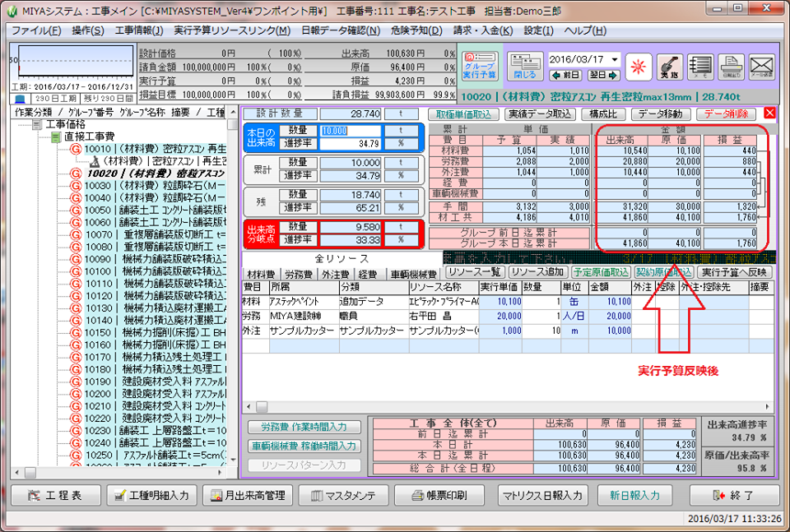Click the 取極単価取込 button
790x532 pixels.
(x=463, y=114)
